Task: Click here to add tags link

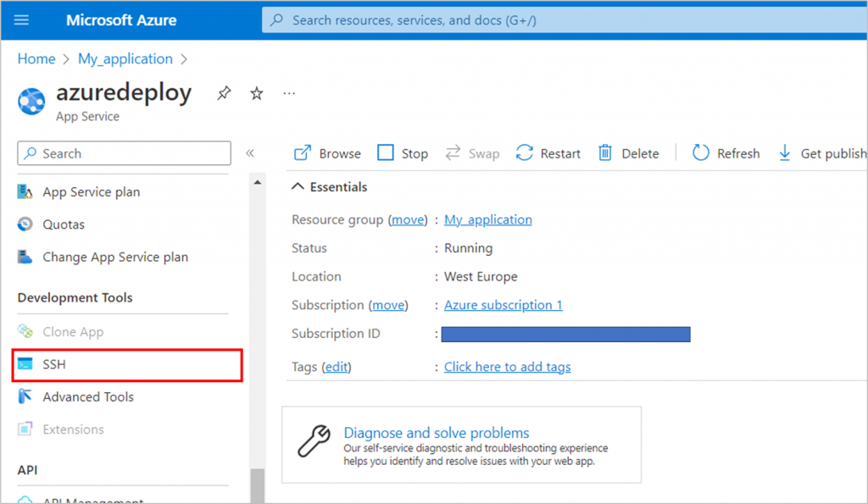Action: pyautogui.click(x=507, y=367)
